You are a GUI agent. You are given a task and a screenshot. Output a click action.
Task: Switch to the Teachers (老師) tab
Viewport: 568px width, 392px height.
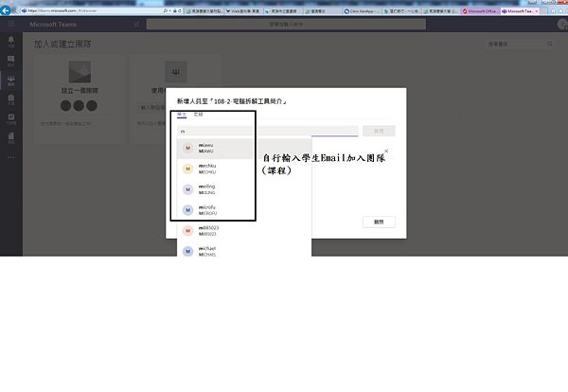198,114
